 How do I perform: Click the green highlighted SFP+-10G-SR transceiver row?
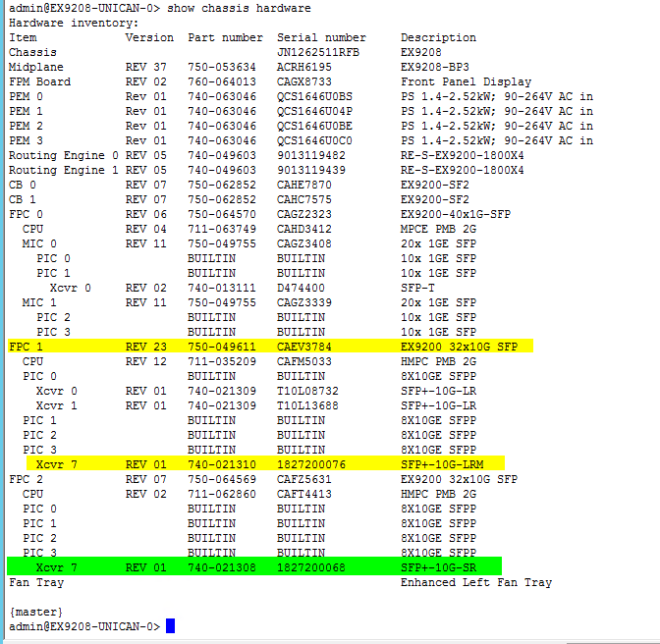pos(254,567)
